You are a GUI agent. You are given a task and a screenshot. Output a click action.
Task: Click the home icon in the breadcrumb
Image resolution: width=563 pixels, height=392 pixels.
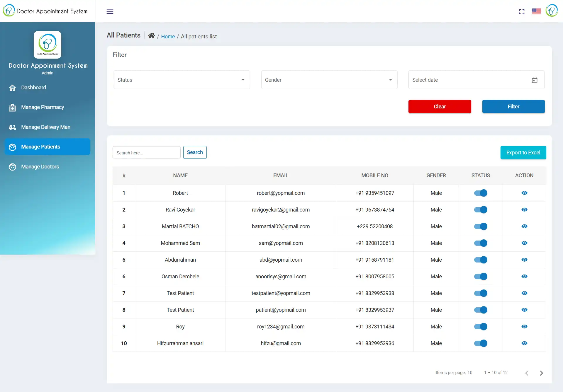pos(152,36)
